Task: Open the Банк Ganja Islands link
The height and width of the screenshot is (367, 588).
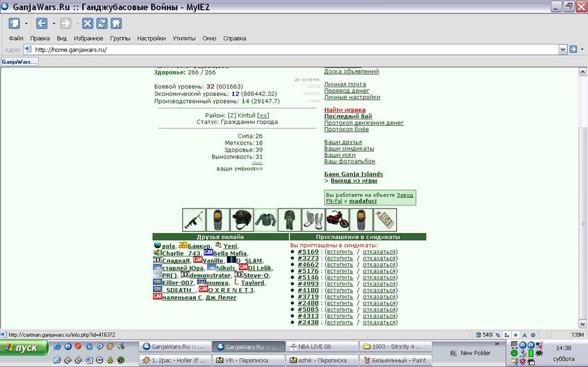Action: pos(353,174)
